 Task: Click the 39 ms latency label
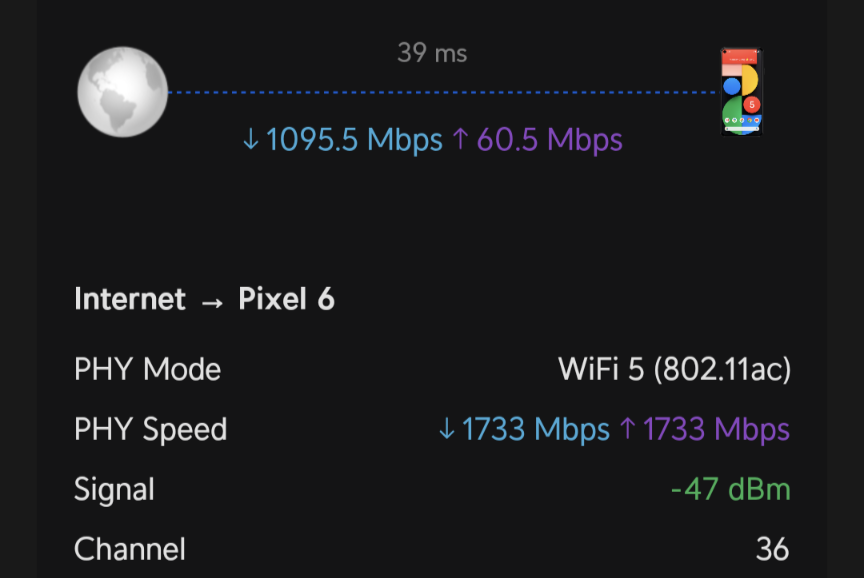(x=432, y=53)
